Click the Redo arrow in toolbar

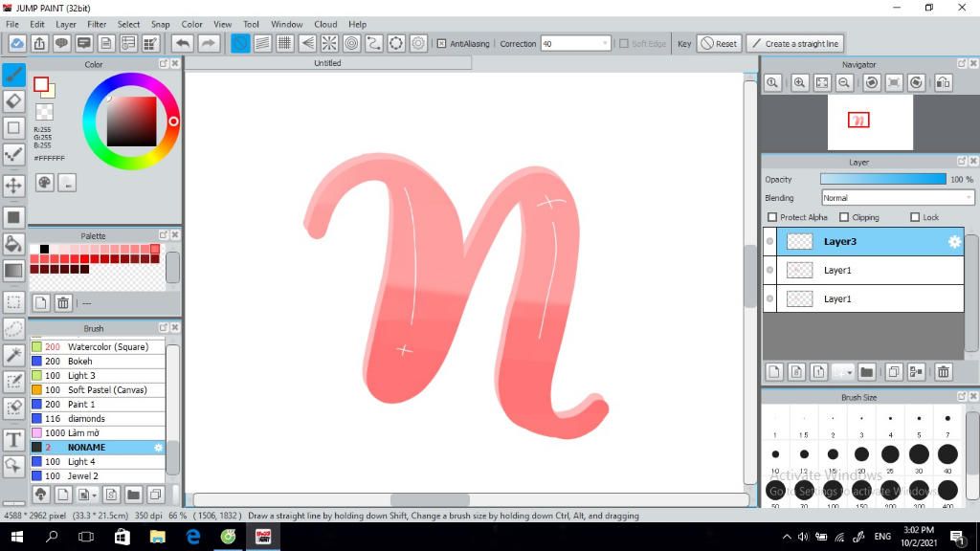tap(208, 43)
